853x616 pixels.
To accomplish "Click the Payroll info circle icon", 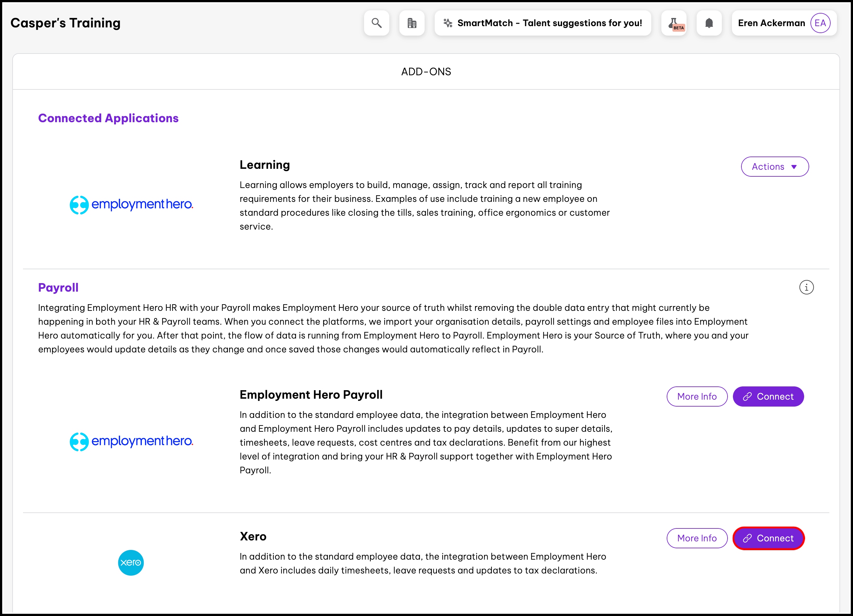I will [806, 288].
